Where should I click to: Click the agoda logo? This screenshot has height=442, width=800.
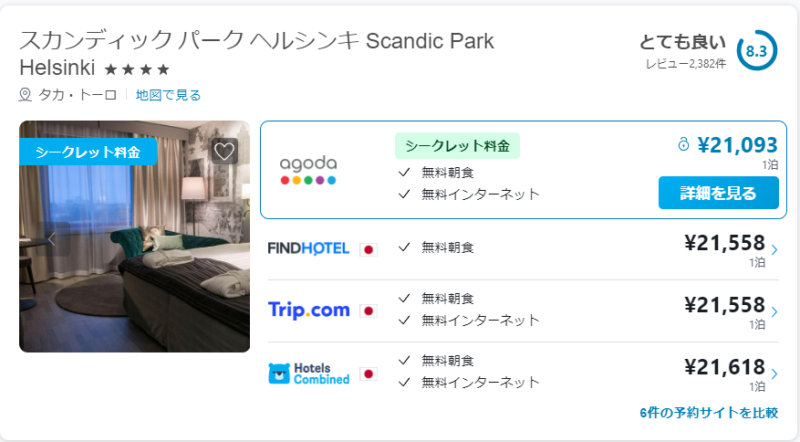point(308,170)
